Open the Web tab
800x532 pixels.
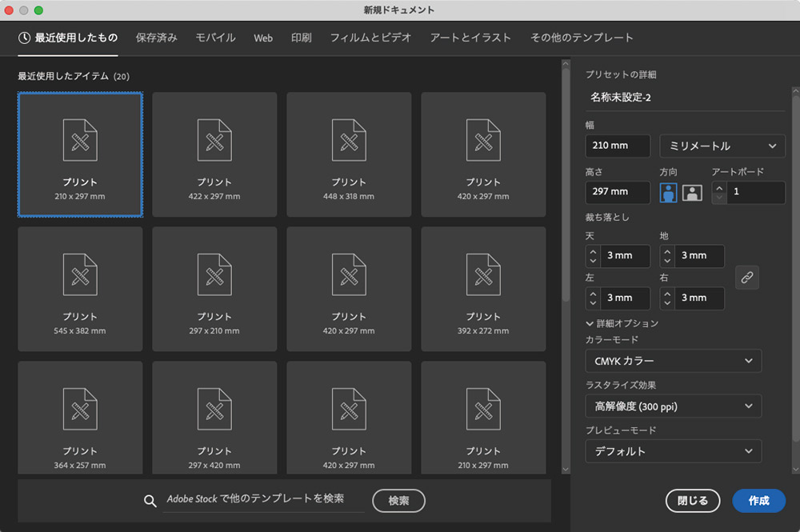coord(263,37)
